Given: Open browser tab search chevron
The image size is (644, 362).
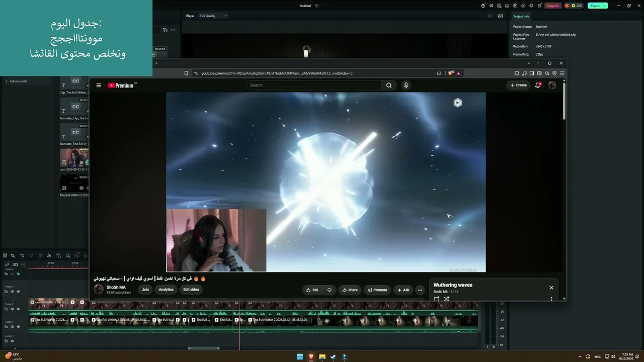Looking at the screenshot, I should coord(529,63).
